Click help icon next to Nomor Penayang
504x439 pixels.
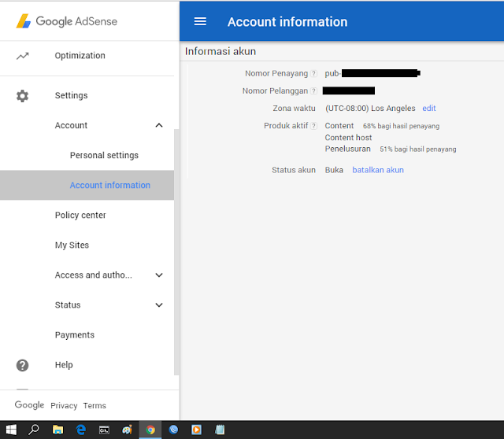[x=313, y=73]
